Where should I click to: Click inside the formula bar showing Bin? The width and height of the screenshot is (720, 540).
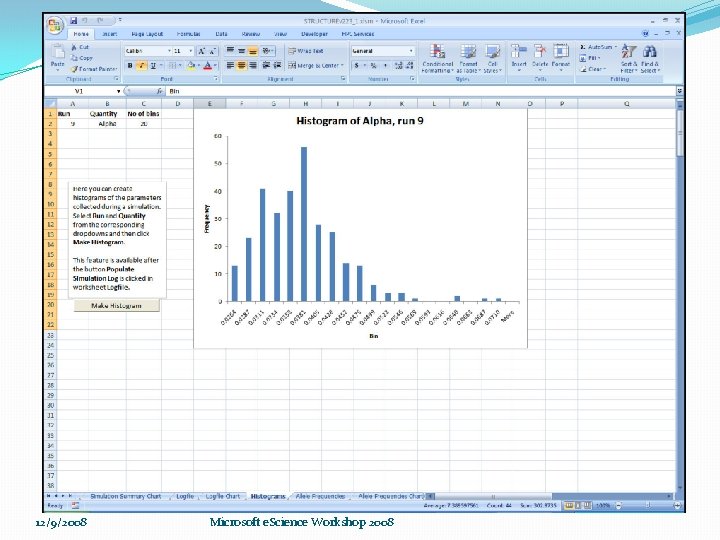(x=420, y=91)
